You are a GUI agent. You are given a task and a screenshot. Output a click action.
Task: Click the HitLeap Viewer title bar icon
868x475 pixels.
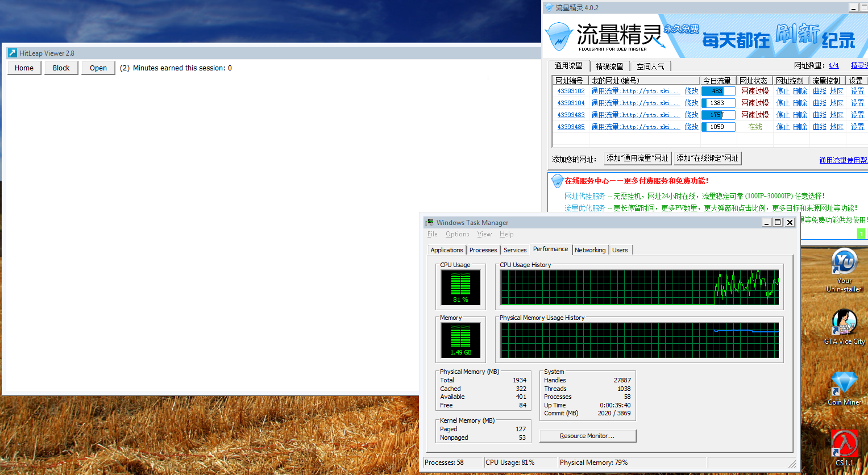(x=12, y=53)
